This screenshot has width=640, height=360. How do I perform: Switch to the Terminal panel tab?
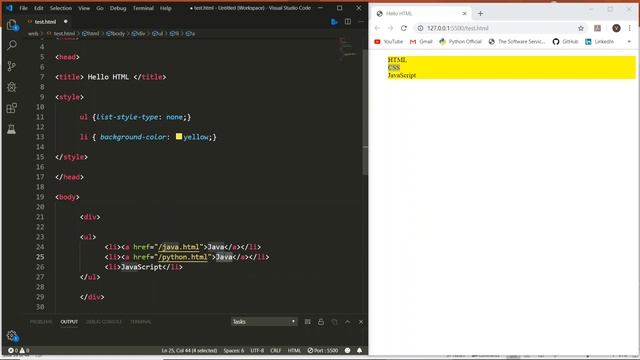tap(140, 322)
